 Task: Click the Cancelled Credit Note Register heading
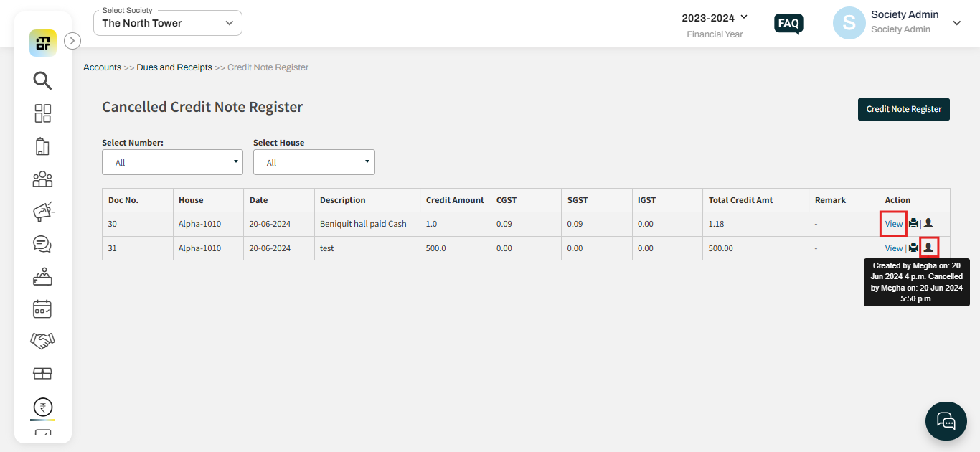click(x=202, y=107)
